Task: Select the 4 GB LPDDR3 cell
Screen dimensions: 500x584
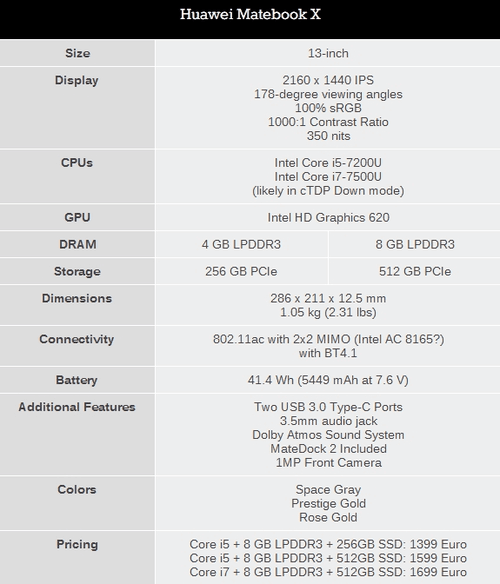Action: click(241, 244)
